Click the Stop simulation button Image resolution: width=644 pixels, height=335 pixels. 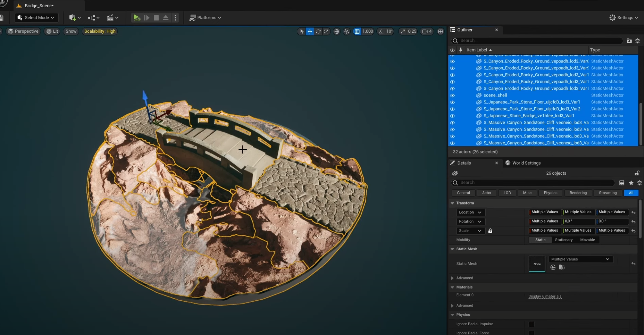coord(156,18)
